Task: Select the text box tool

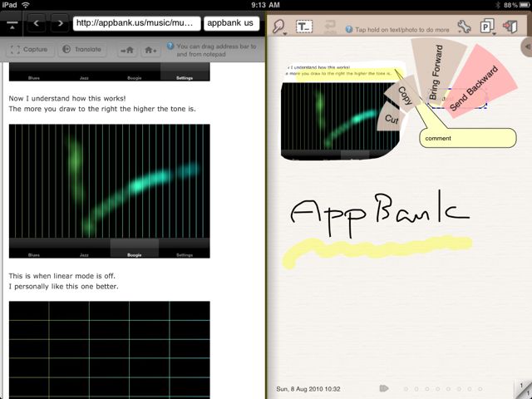Action: tap(304, 27)
